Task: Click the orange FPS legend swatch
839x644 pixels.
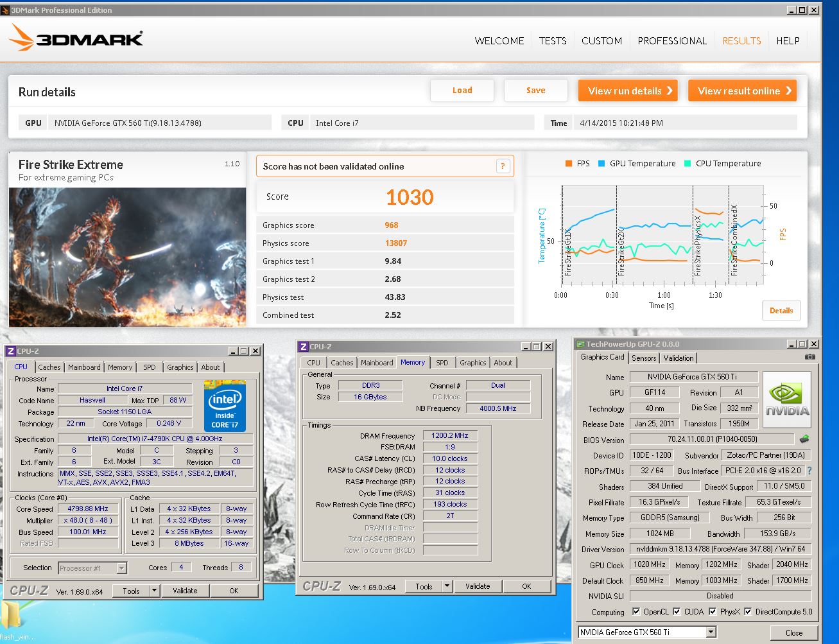Action: pos(569,164)
